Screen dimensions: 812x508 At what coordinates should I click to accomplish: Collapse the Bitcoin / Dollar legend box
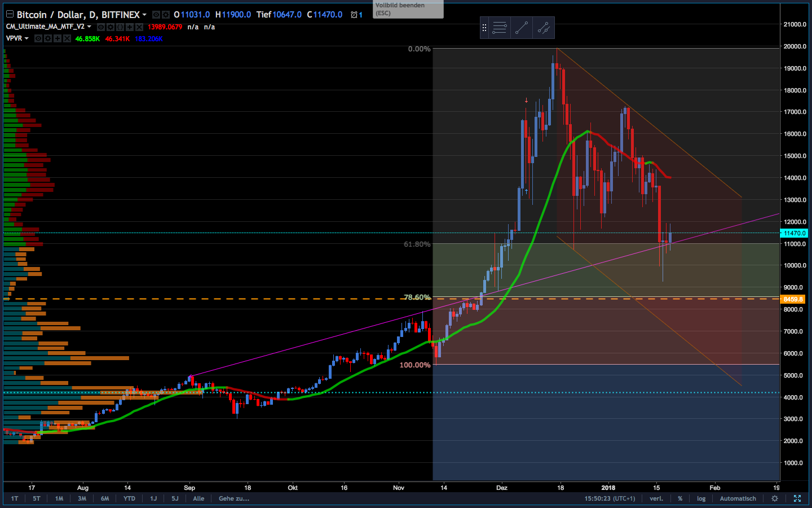pos(10,15)
